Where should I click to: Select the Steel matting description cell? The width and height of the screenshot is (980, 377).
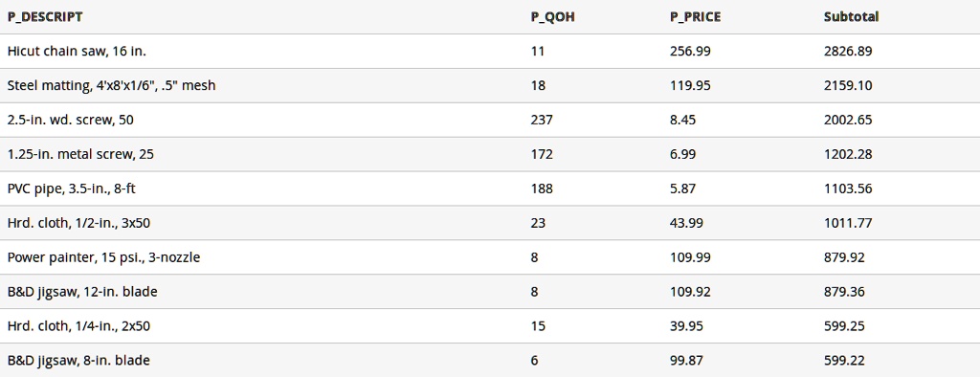(x=111, y=86)
